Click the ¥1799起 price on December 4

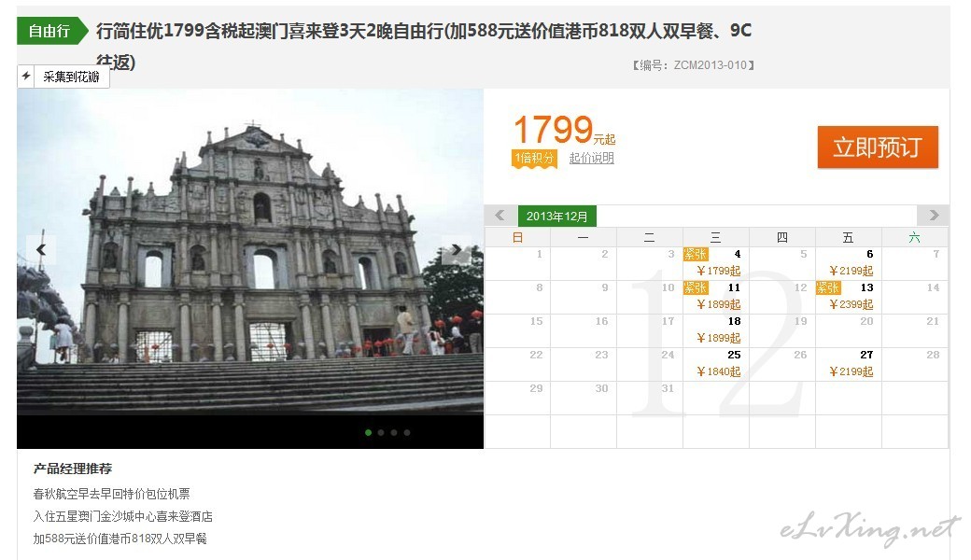pos(718,271)
